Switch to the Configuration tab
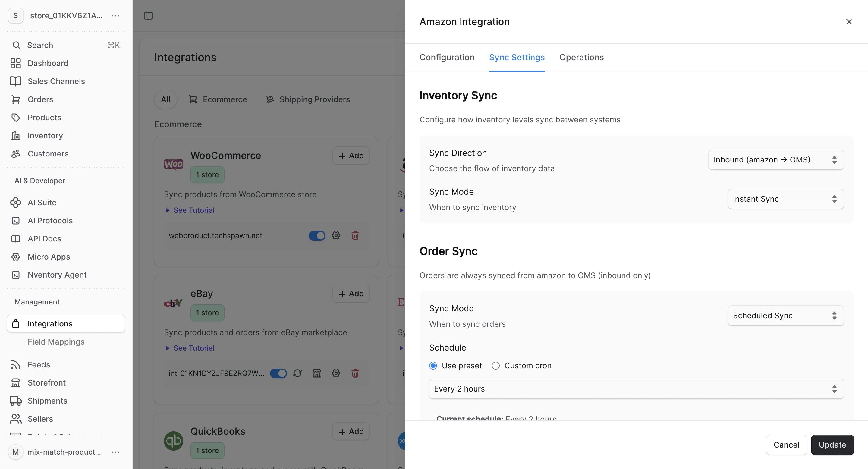This screenshot has height=469, width=868. pos(447,57)
